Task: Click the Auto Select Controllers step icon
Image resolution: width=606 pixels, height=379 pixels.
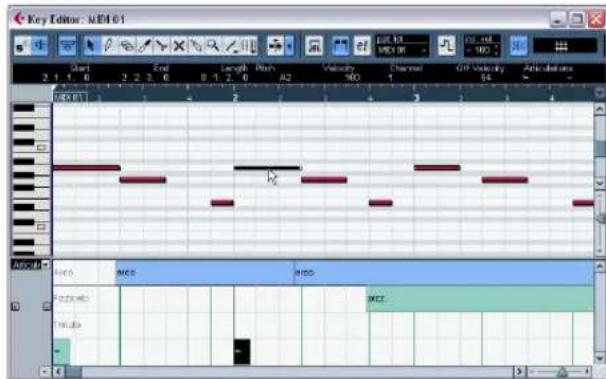Action: pyautogui.click(x=447, y=46)
